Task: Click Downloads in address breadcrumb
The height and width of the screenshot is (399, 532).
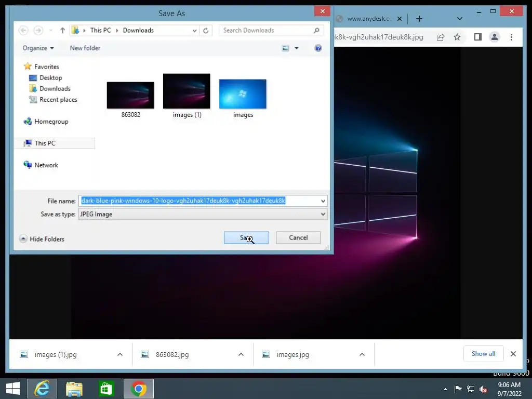Action: 138,30
